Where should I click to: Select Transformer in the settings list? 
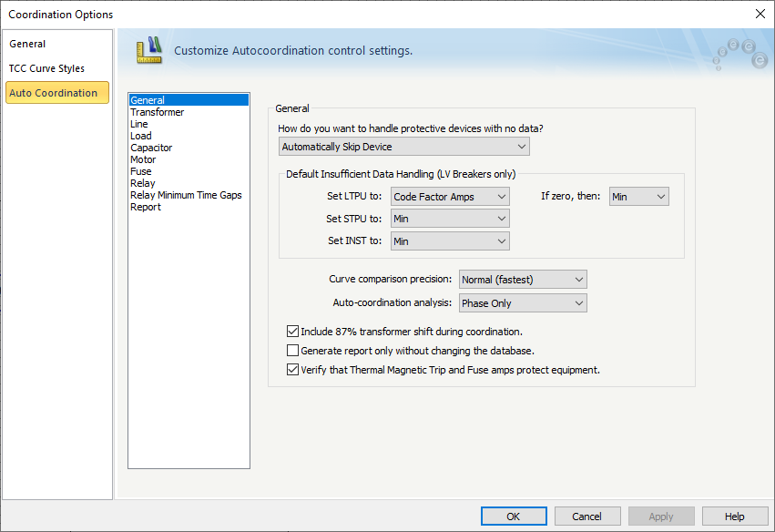point(157,112)
